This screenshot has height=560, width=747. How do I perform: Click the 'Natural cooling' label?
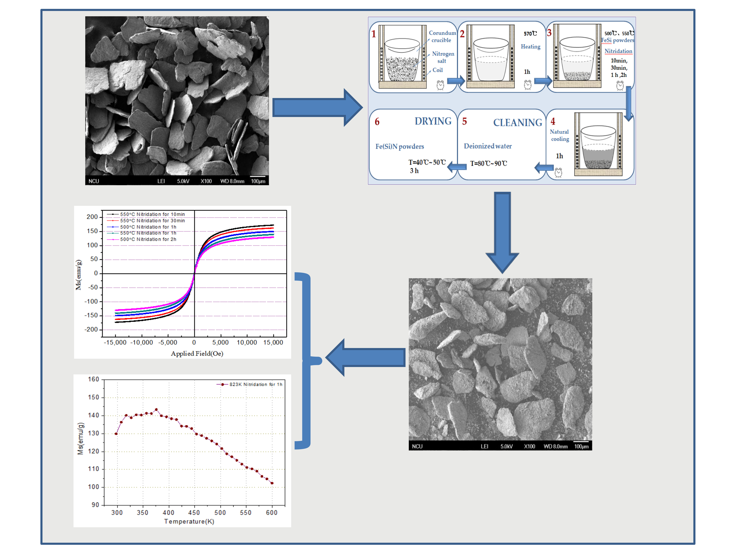pyautogui.click(x=560, y=135)
